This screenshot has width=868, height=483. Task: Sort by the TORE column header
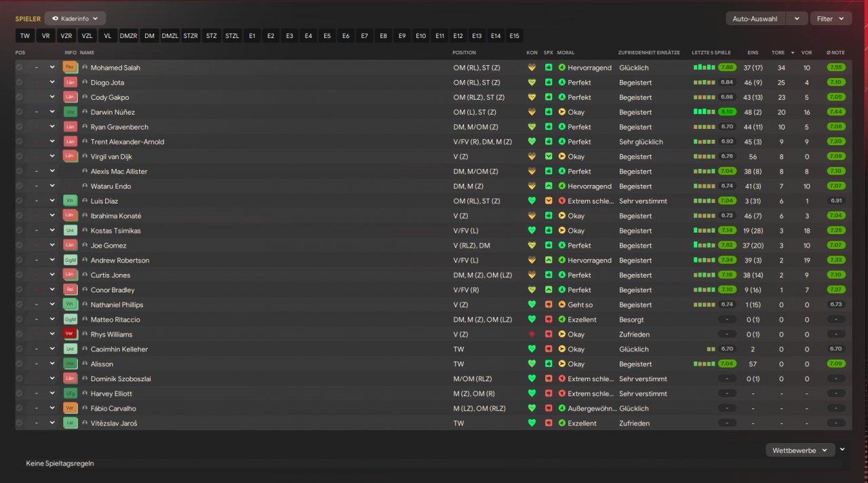(x=778, y=52)
